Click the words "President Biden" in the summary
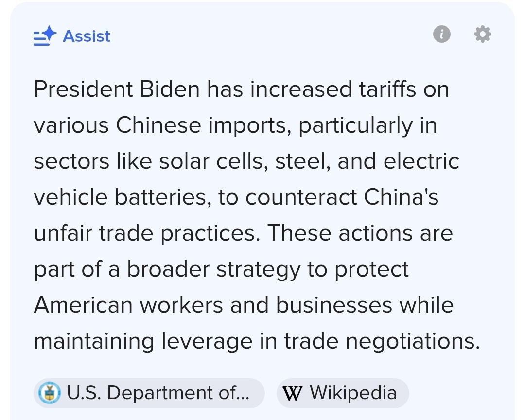Screen dimensions: 525x420 117,90
